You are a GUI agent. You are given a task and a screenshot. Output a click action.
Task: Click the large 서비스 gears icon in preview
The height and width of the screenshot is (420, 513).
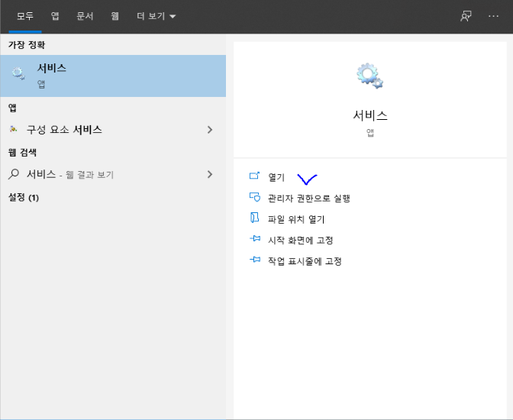pyautogui.click(x=369, y=76)
